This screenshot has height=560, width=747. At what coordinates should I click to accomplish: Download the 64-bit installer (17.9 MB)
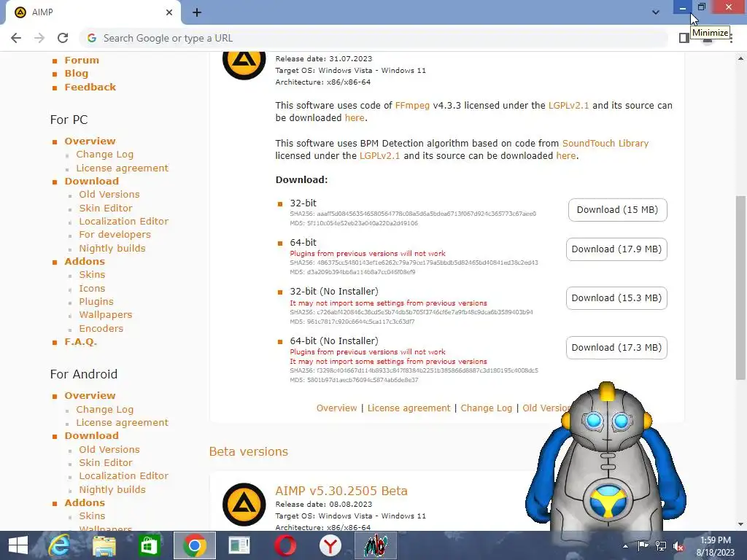pos(616,249)
